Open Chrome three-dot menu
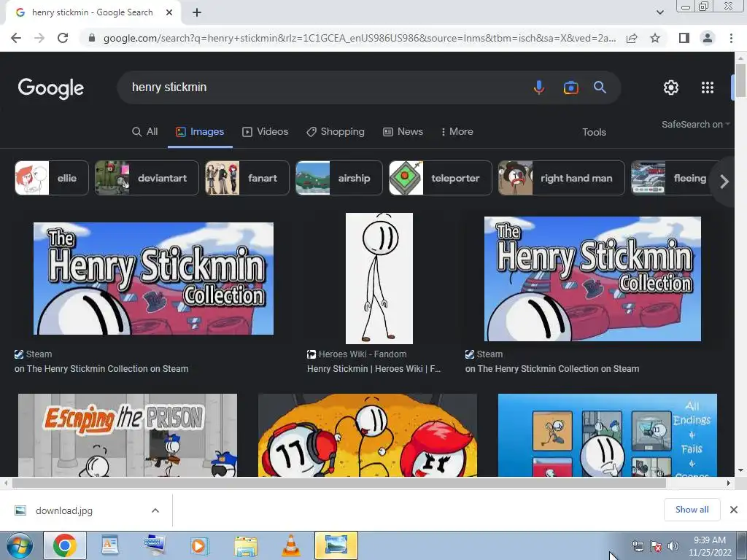747x560 pixels. pyautogui.click(x=731, y=38)
